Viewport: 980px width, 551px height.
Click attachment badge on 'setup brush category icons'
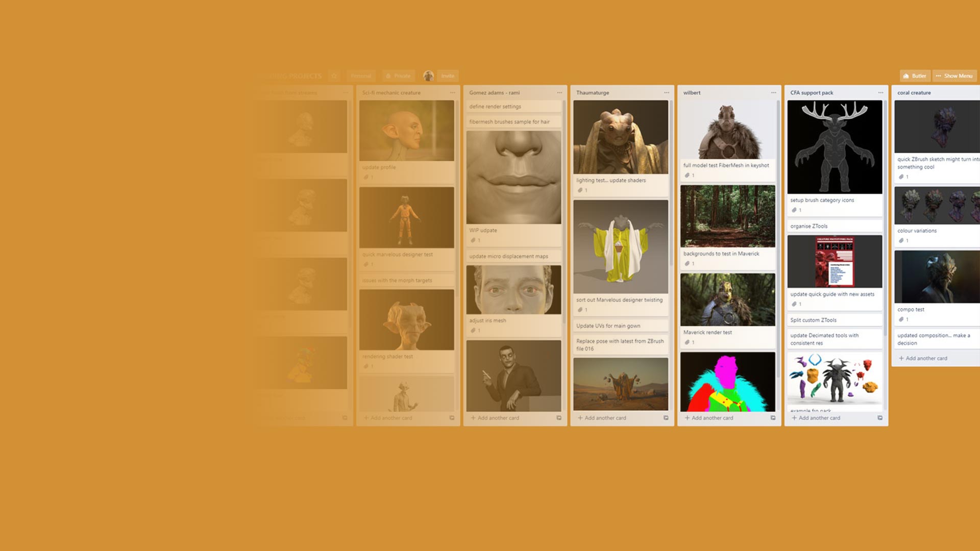tap(797, 210)
